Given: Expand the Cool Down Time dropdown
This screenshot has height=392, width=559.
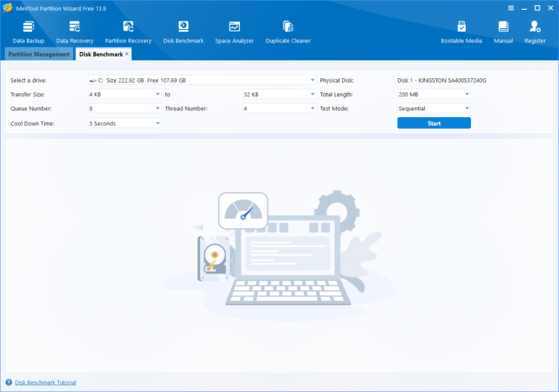Looking at the screenshot, I should coord(124,123).
